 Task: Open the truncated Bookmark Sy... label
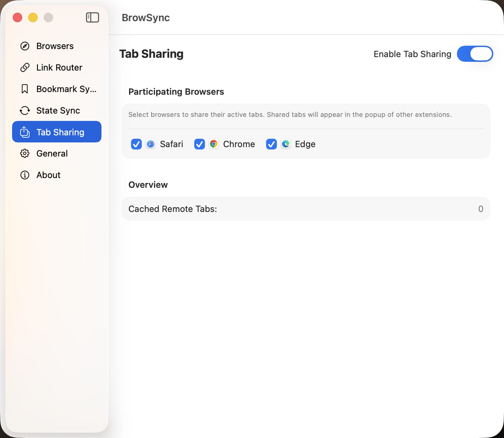click(x=66, y=89)
